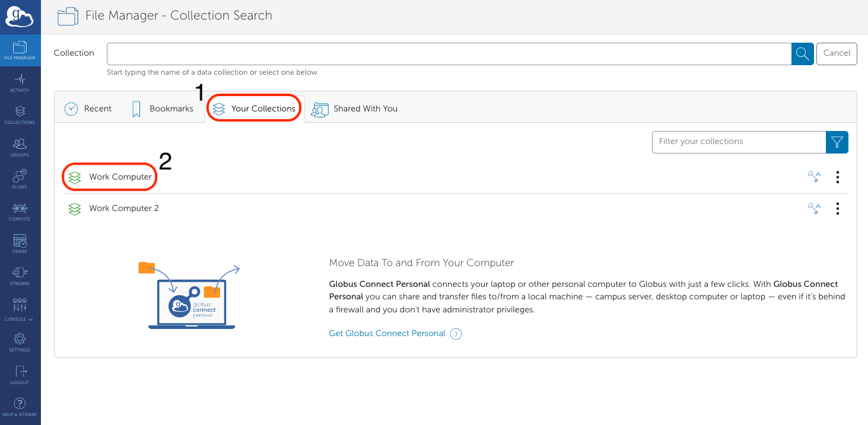The height and width of the screenshot is (425, 868).
Task: Open Streams in the sidebar
Action: tap(20, 276)
